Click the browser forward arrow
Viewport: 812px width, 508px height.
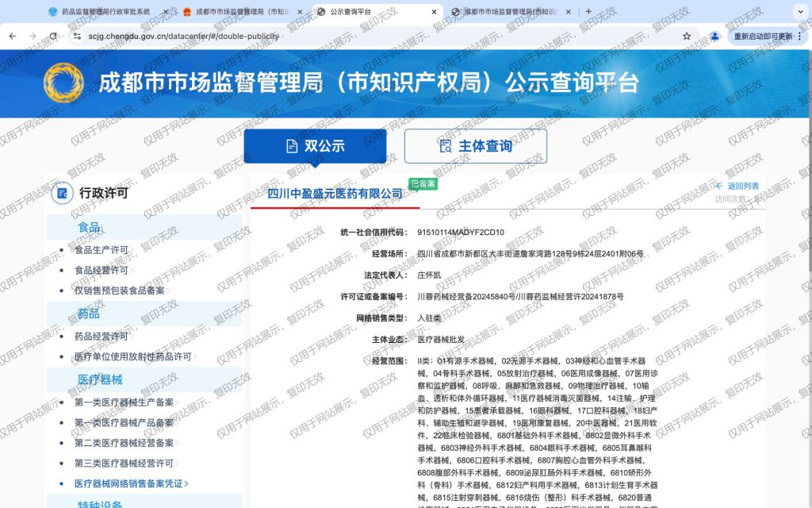33,37
